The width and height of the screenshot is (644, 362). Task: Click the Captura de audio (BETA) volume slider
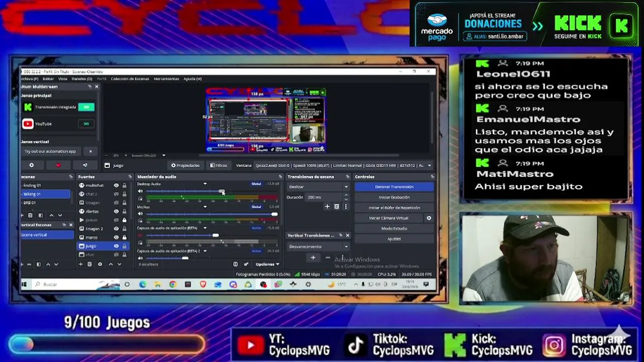pyautogui.click(x=211, y=235)
